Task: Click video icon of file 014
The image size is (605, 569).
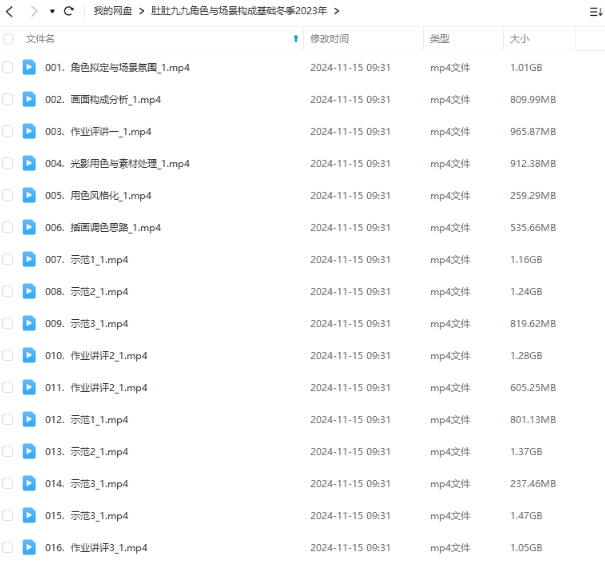Action: pos(29,483)
